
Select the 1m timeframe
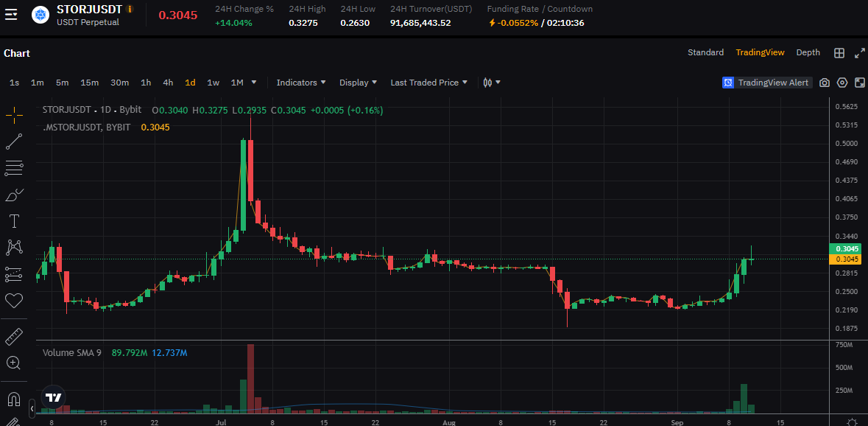pyautogui.click(x=37, y=83)
